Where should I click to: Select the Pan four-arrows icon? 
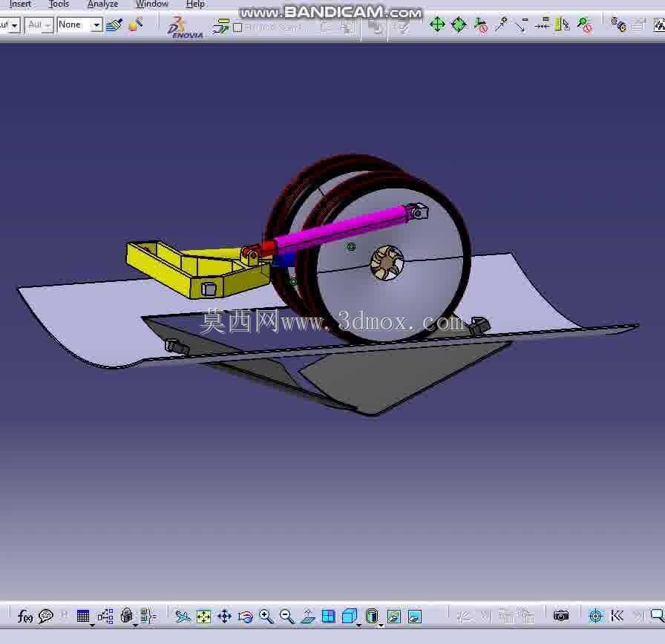(x=224, y=616)
